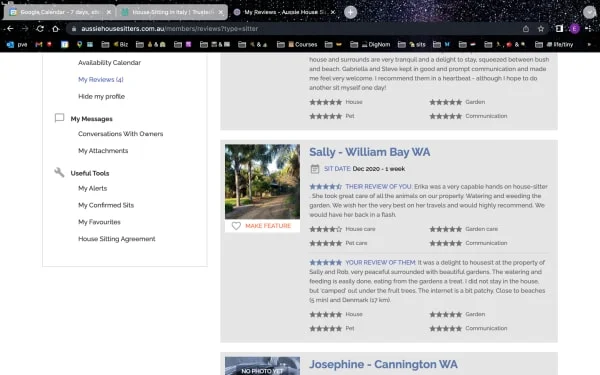Click Josephine's NO PHOTO YET thumbnail
The image size is (600, 375).
click(x=262, y=366)
